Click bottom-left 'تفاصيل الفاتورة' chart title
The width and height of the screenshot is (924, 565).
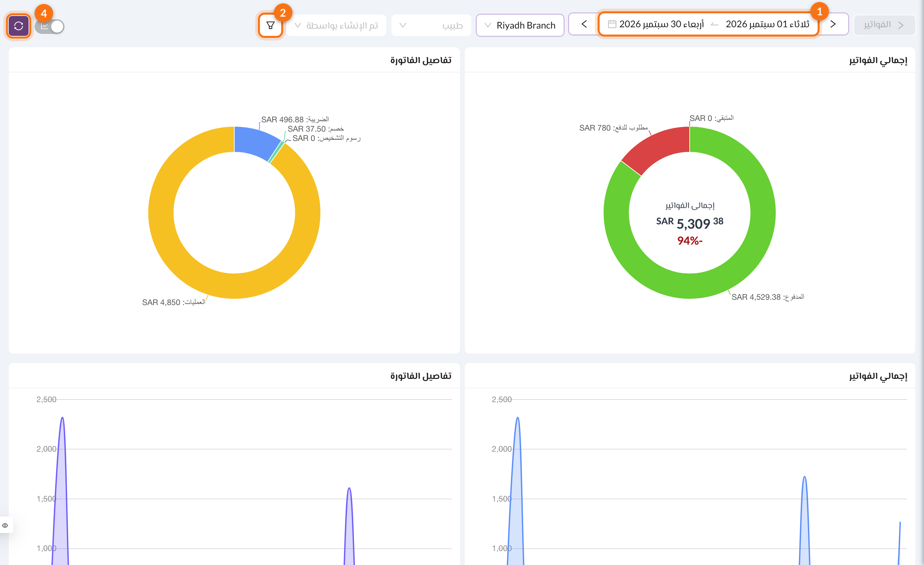[421, 376]
